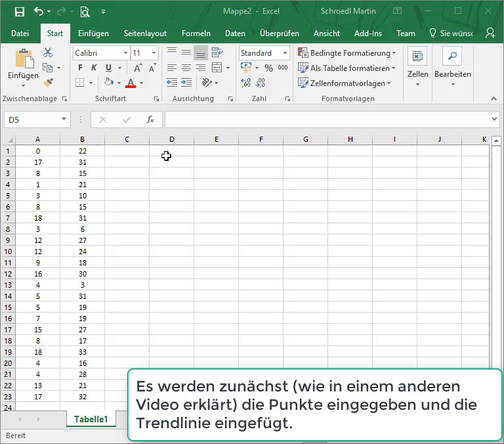Open print preview from quick access toolbar
Viewport: 504px width, 444px height.
click(x=85, y=12)
